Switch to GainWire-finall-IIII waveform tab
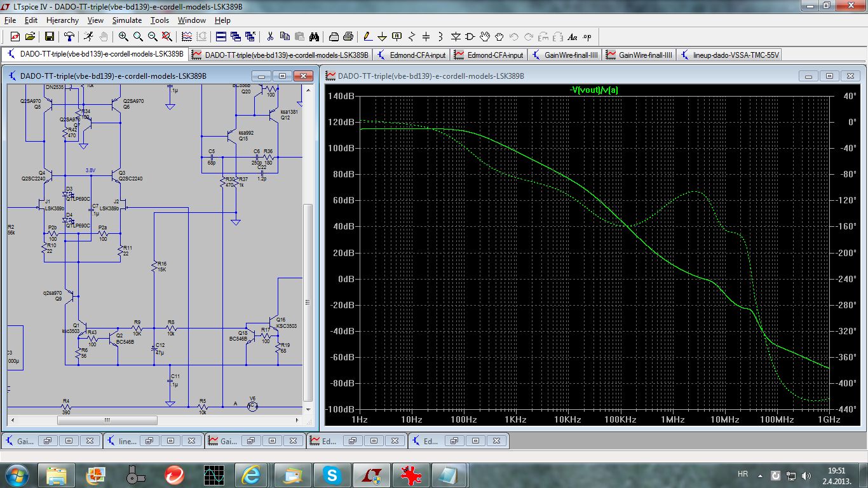Screen dimensions: 868x488 click(640, 55)
